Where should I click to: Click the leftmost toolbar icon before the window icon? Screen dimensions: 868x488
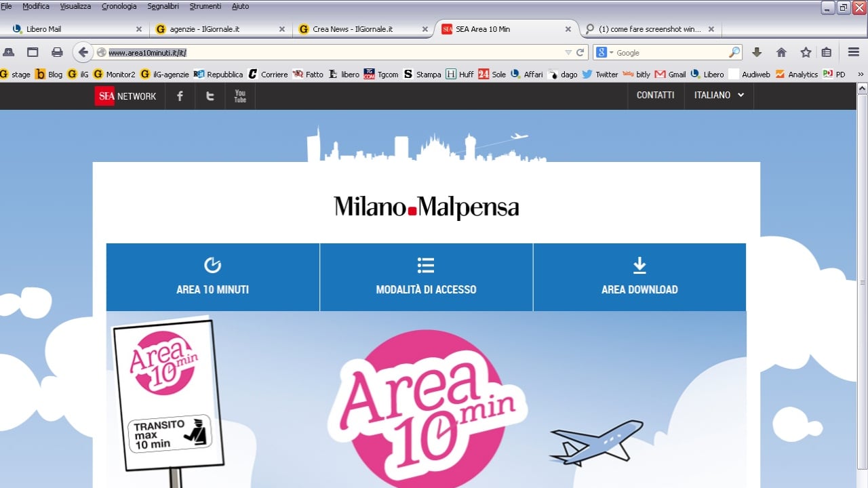coord(9,52)
